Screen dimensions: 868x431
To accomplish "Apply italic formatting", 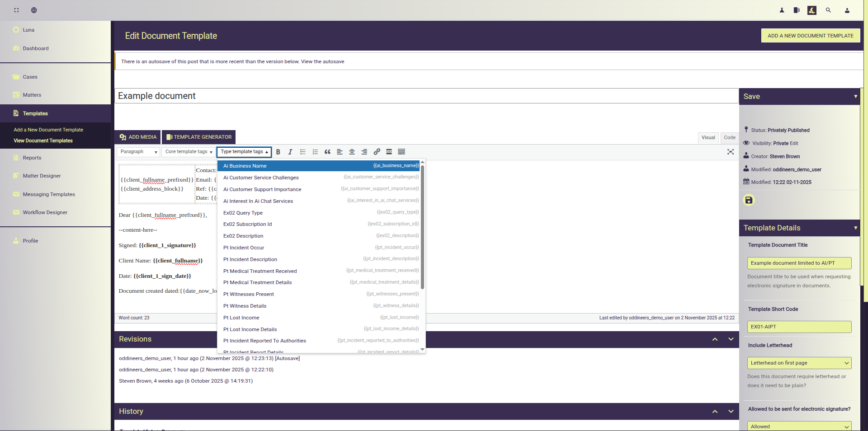I will click(x=290, y=152).
